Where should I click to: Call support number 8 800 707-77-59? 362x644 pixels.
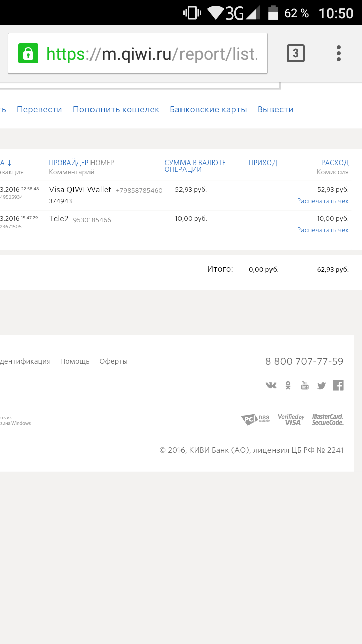[x=305, y=361]
